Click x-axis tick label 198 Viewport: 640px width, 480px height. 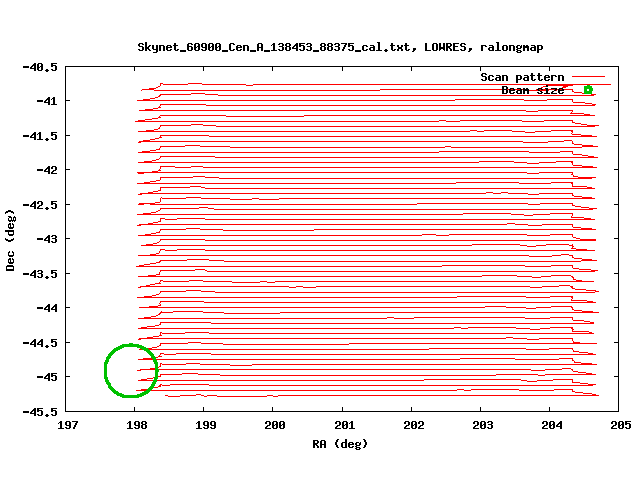coord(136,425)
